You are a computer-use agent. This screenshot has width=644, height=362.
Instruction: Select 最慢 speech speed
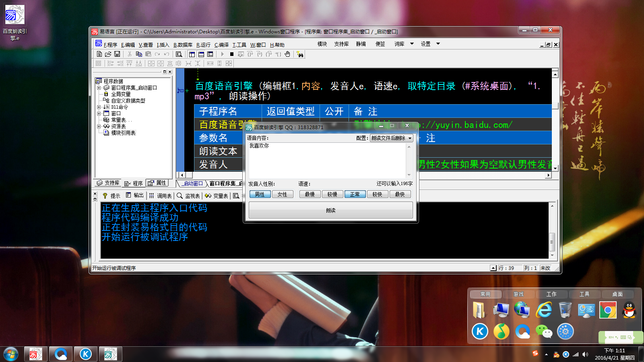310,194
